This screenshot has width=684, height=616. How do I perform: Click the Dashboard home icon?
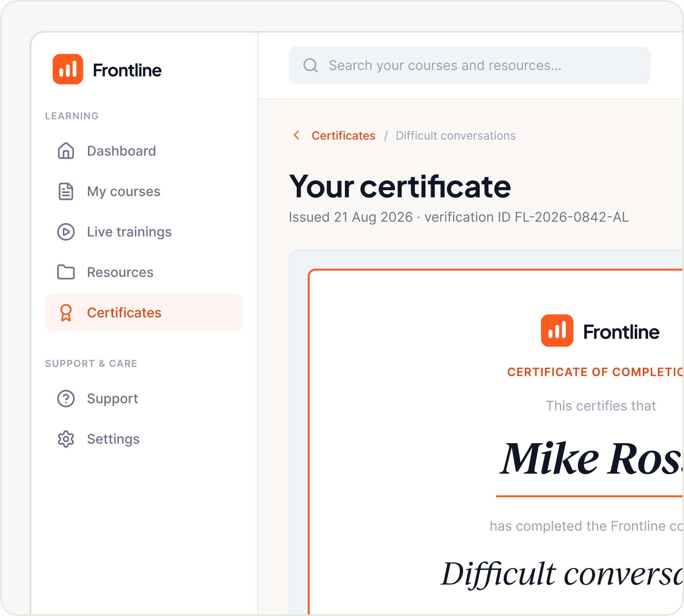tap(66, 151)
